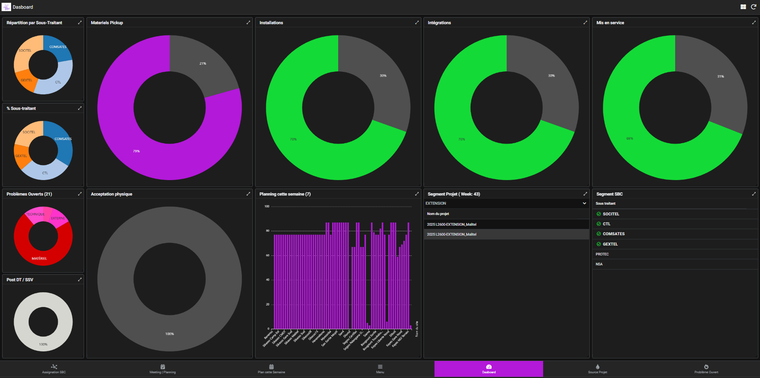Open the dashboard layout grid icon
Screen dimensions: 760x378
coord(743,7)
